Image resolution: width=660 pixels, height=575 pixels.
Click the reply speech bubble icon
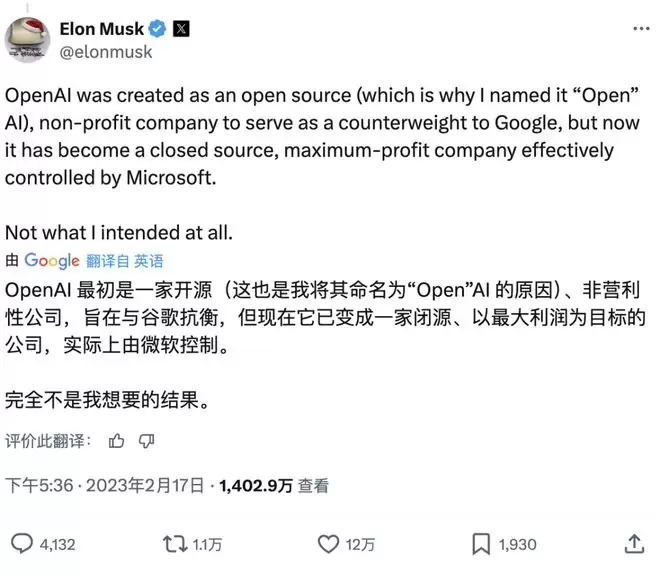click(21, 544)
